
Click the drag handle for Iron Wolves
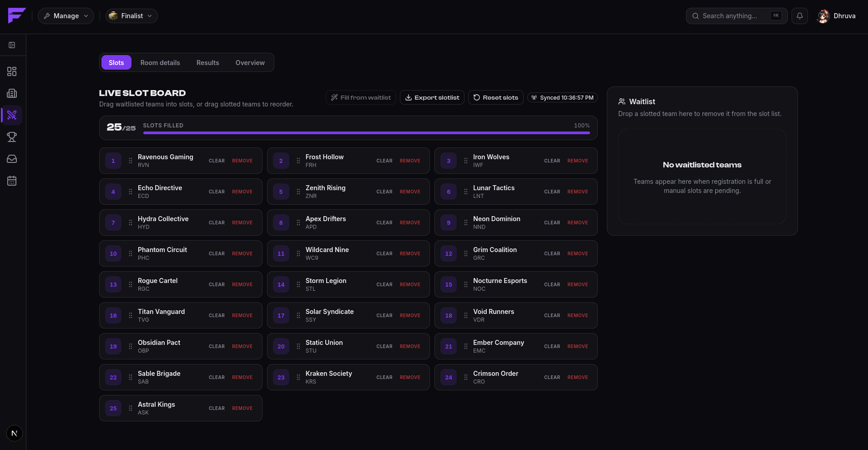pos(466,161)
